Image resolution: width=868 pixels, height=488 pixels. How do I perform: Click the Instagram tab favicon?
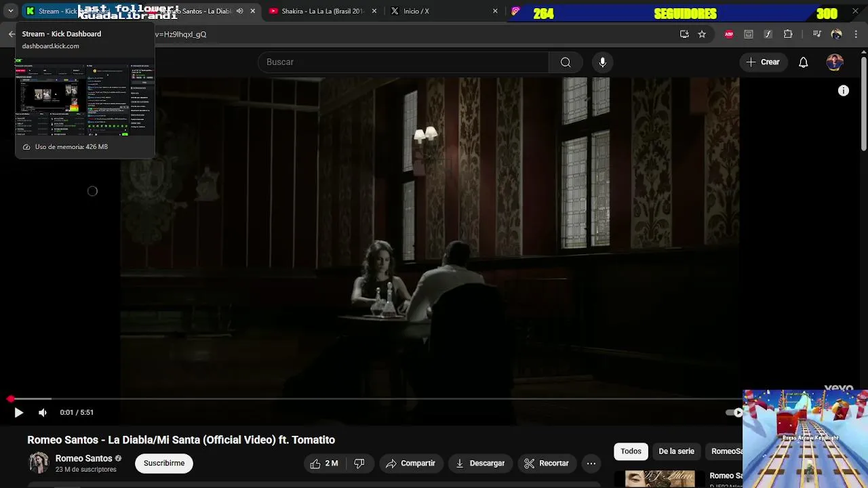(515, 11)
